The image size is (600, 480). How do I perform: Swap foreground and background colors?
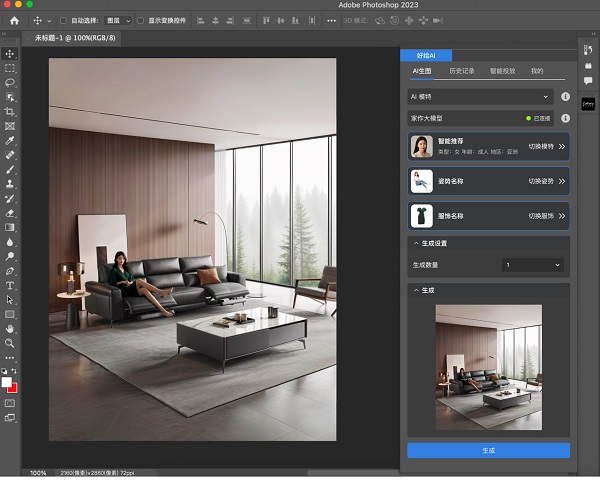point(15,371)
